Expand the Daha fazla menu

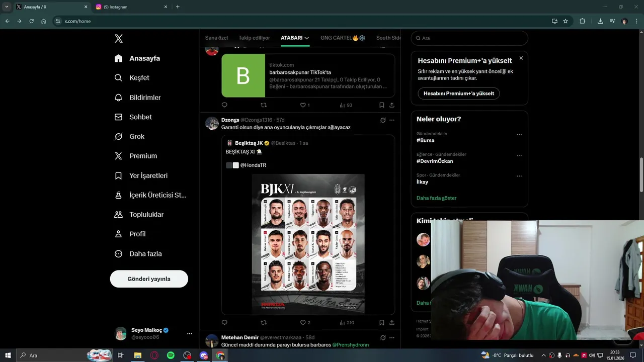click(x=138, y=254)
